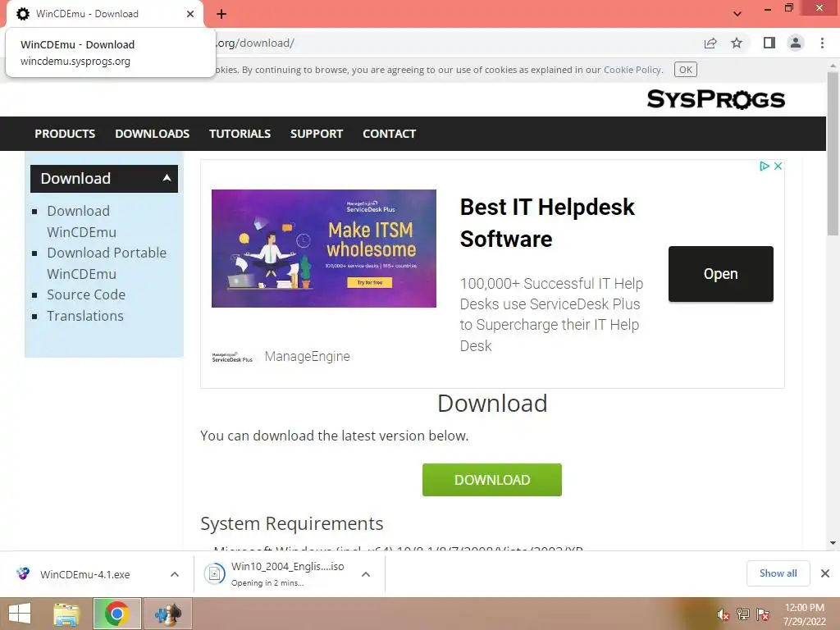
Task: Open PRODUCTS menu
Action: click(x=65, y=134)
